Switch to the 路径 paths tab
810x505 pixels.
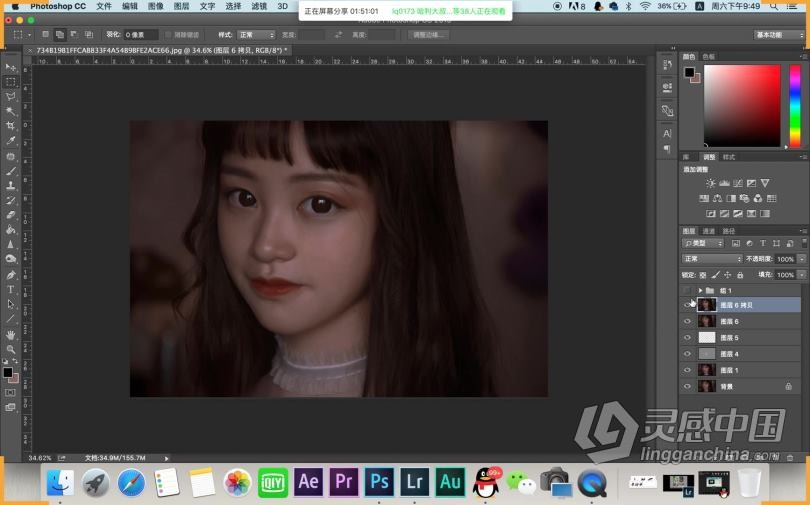tap(728, 231)
